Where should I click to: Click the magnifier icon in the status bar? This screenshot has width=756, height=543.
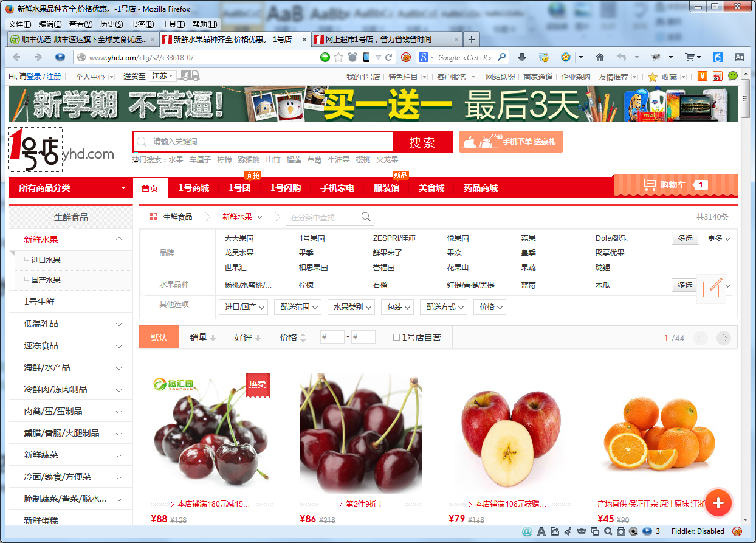[x=608, y=531]
